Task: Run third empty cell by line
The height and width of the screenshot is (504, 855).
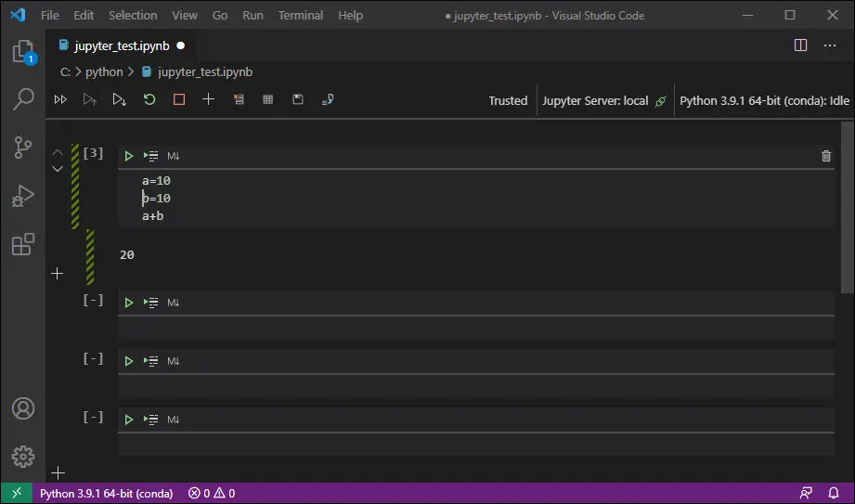Action: [151, 420]
